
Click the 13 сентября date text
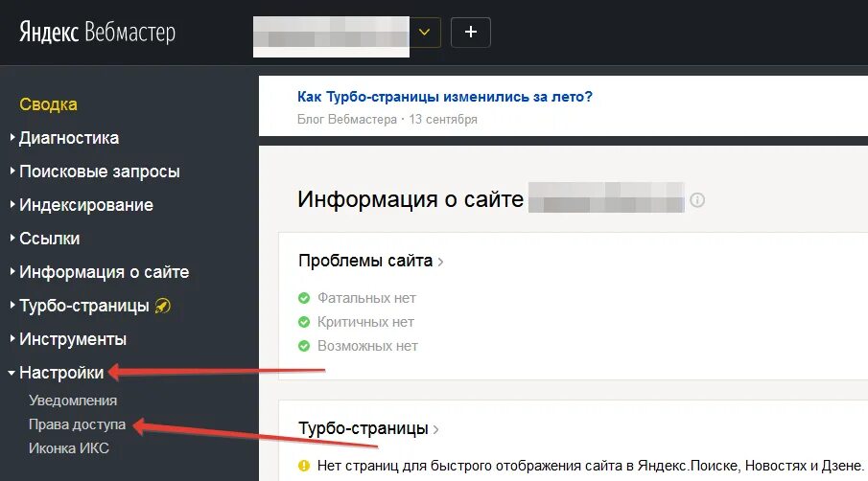click(x=443, y=120)
